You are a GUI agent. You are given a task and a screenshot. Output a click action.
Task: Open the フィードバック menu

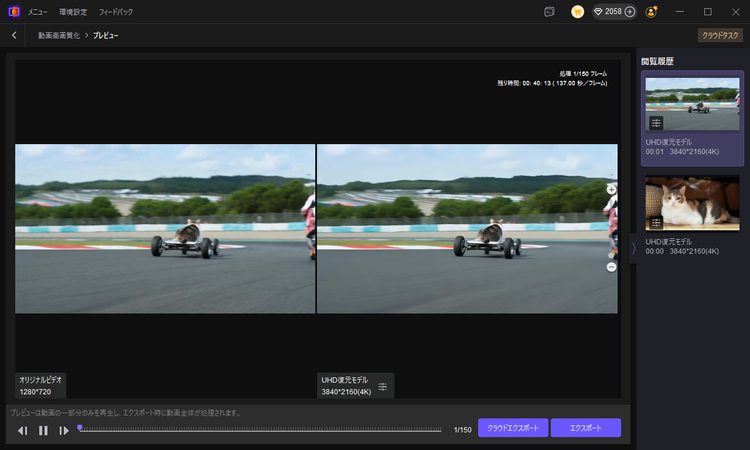tap(116, 12)
